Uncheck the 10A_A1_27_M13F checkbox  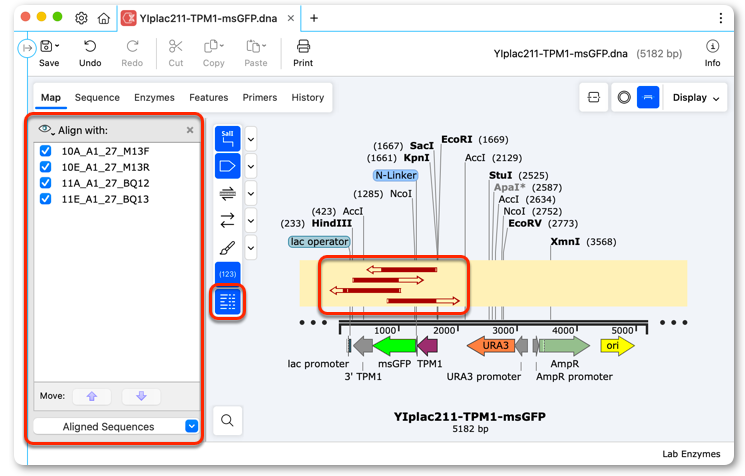coord(46,151)
